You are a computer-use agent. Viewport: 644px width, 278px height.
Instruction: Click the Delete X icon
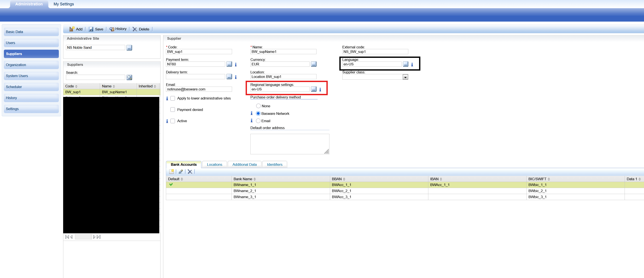pyautogui.click(x=135, y=29)
